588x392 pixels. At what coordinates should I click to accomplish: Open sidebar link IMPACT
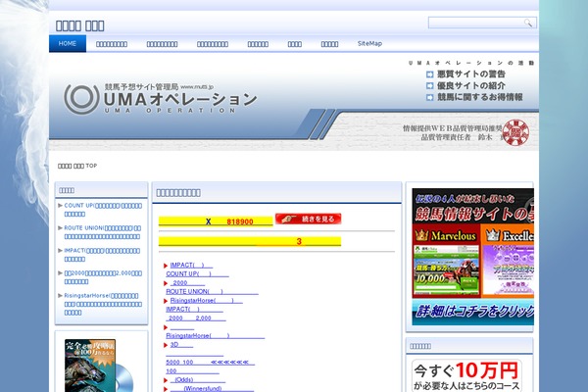point(102,255)
